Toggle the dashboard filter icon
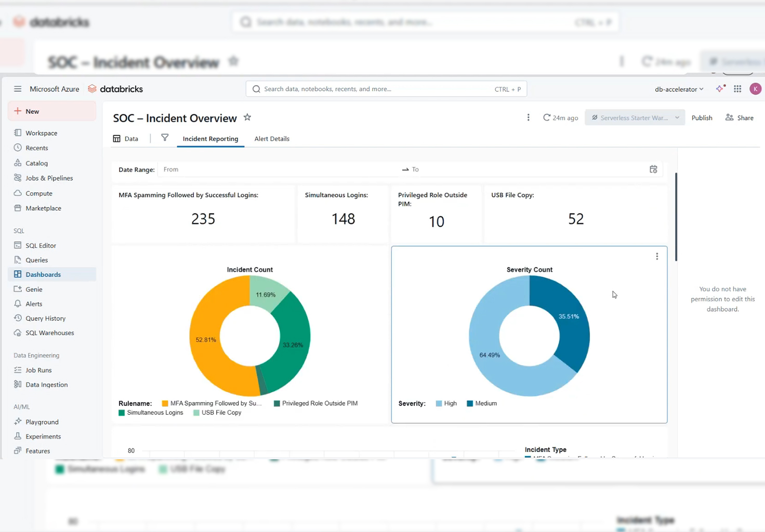765x532 pixels. tap(165, 138)
